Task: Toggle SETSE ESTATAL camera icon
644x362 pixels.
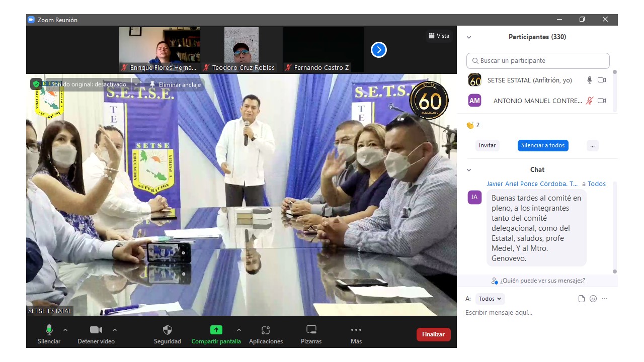Action: pyautogui.click(x=602, y=80)
